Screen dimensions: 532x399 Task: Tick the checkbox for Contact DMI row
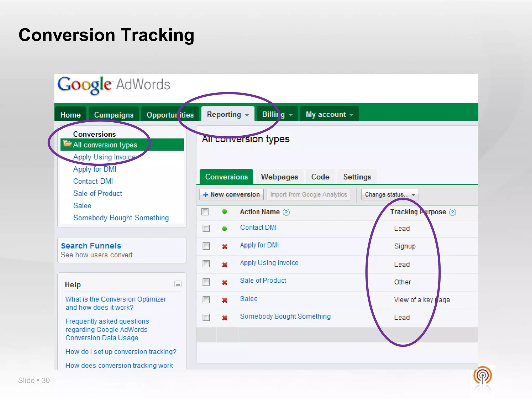206,228
